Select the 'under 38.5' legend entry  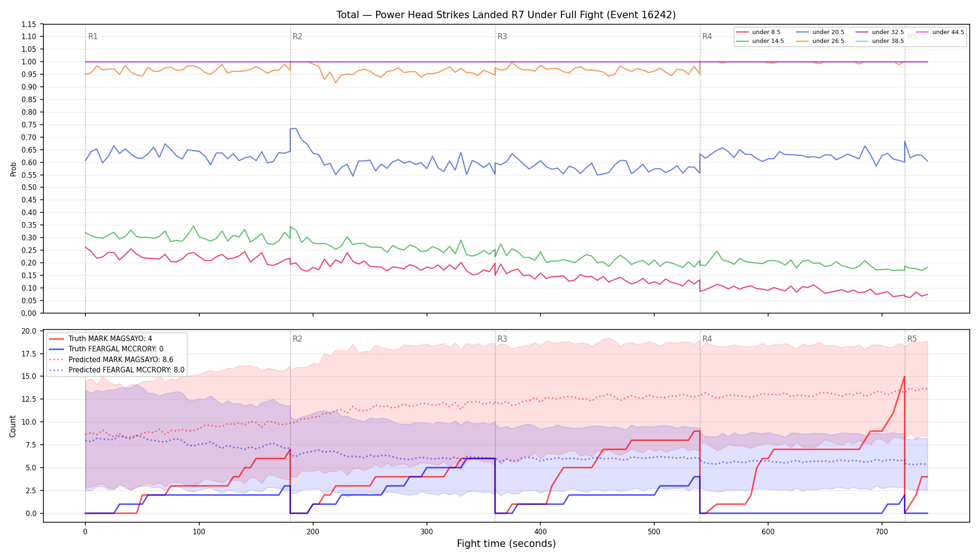(x=880, y=41)
